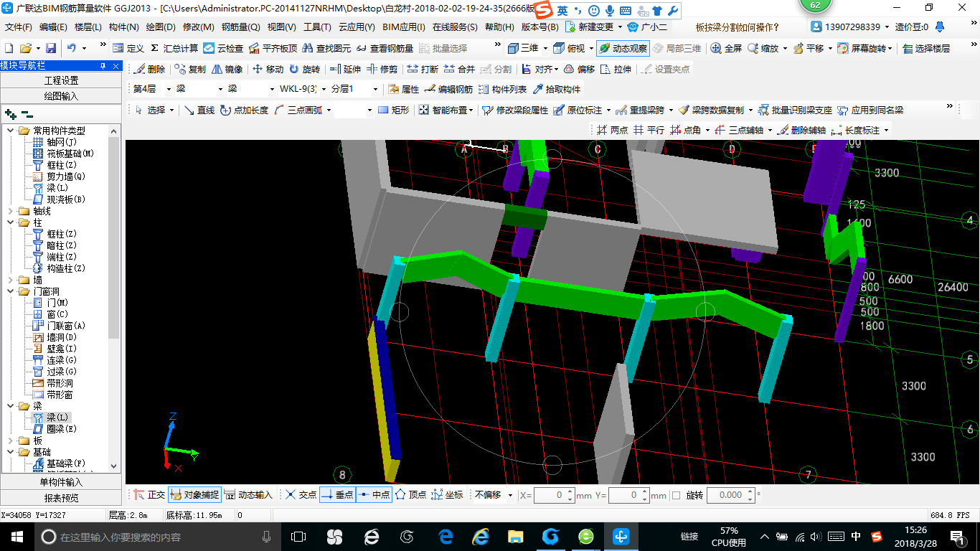
Task: Open 查找图元 find element
Action: [326, 48]
